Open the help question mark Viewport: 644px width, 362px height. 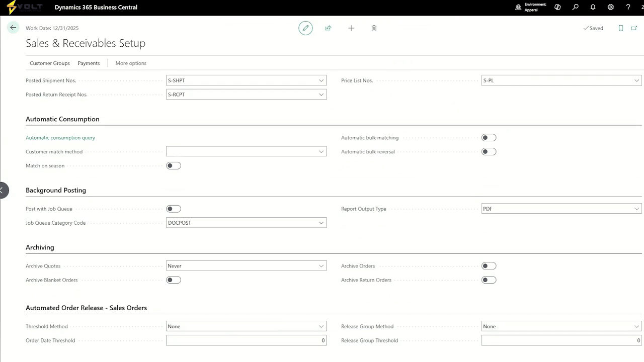pyautogui.click(x=628, y=7)
